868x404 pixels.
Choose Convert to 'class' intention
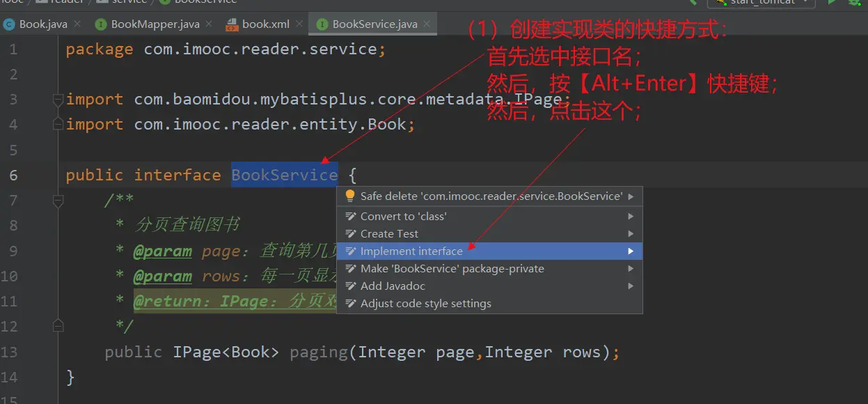(489, 216)
